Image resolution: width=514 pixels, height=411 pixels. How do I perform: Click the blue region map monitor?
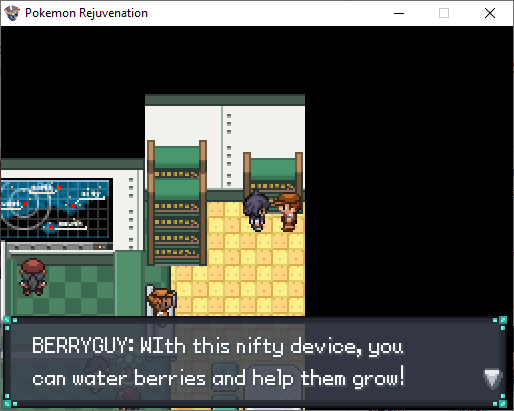pos(56,209)
